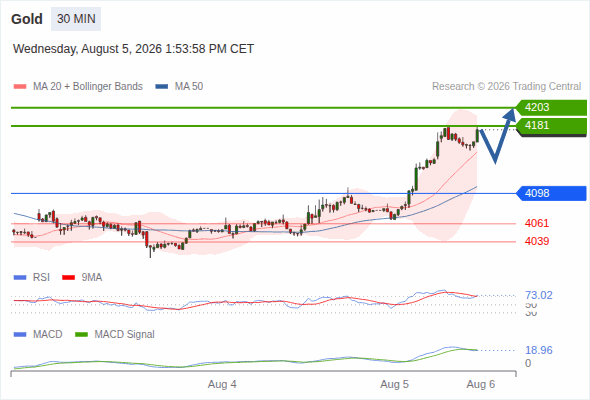Viewport: 590px width, 400px height.
Task: Click the 30 MIN timeframe badge
Action: coord(76,19)
